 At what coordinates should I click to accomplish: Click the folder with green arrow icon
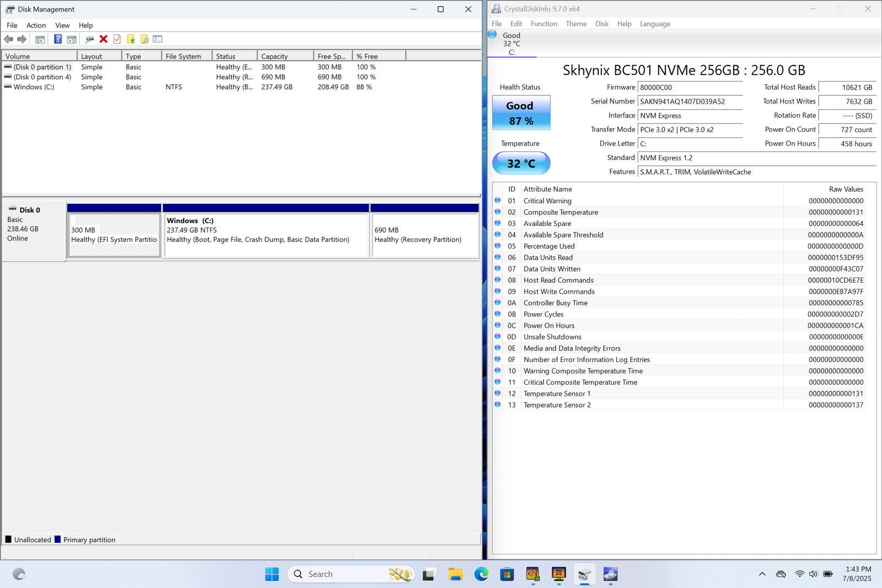(x=131, y=39)
